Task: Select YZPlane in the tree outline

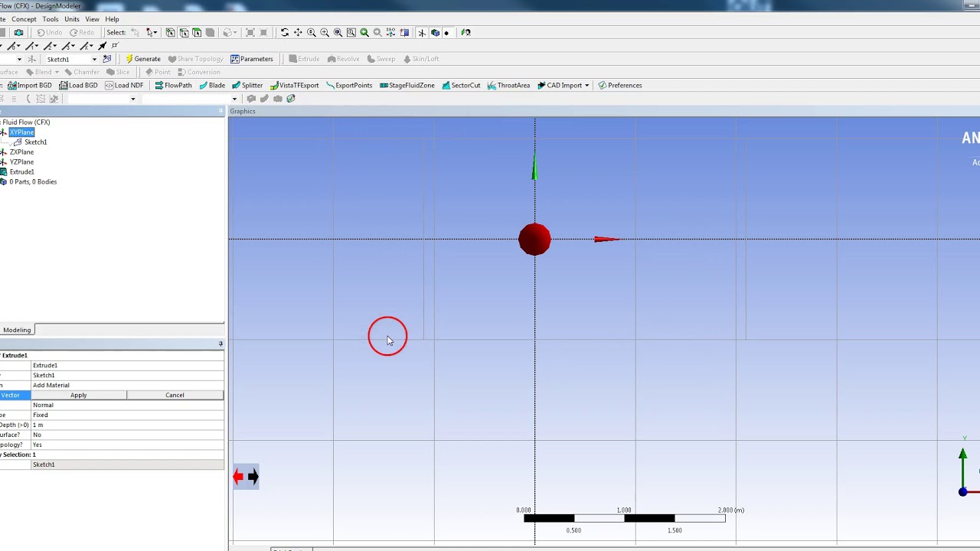Action: [21, 162]
